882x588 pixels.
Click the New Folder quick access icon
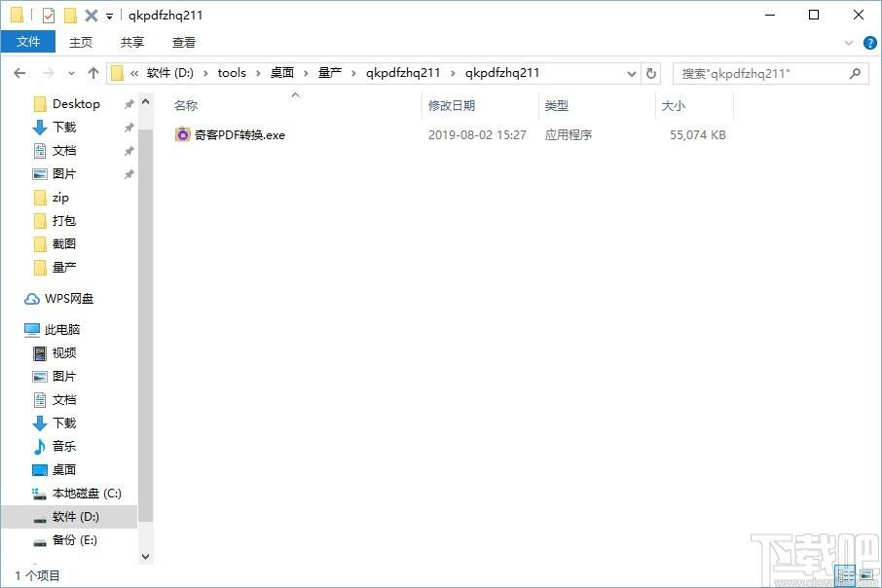70,16
